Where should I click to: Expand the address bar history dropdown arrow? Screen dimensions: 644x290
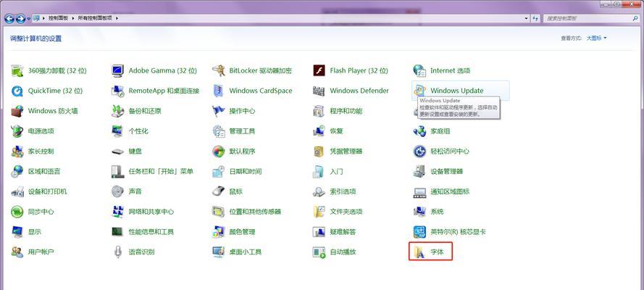(527, 18)
